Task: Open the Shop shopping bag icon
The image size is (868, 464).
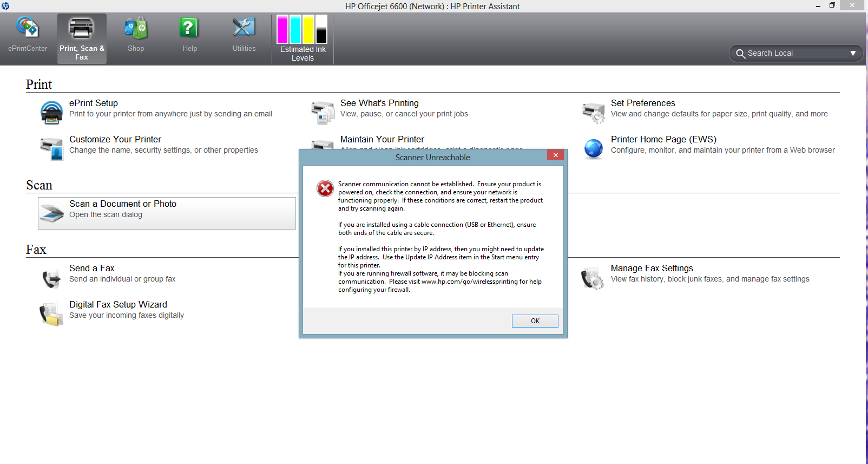Action: click(136, 28)
